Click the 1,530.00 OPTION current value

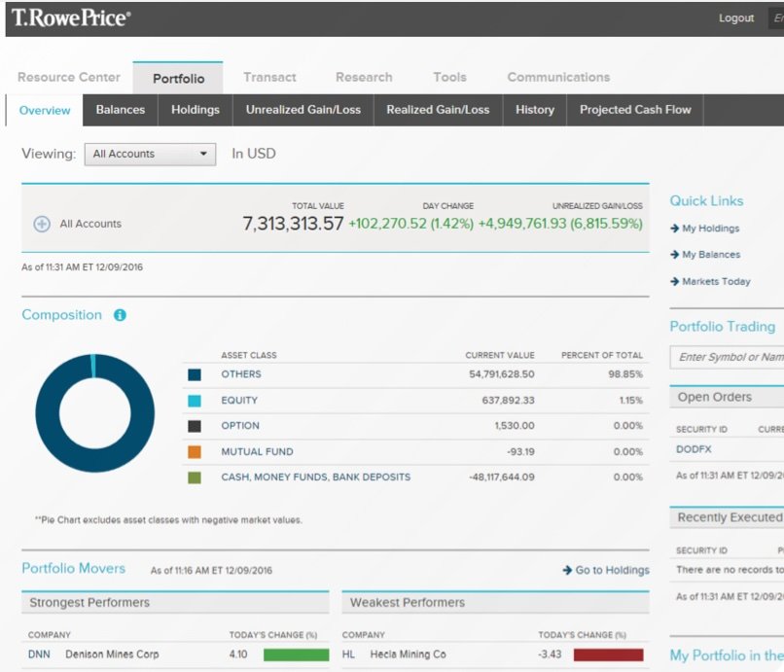coord(515,426)
